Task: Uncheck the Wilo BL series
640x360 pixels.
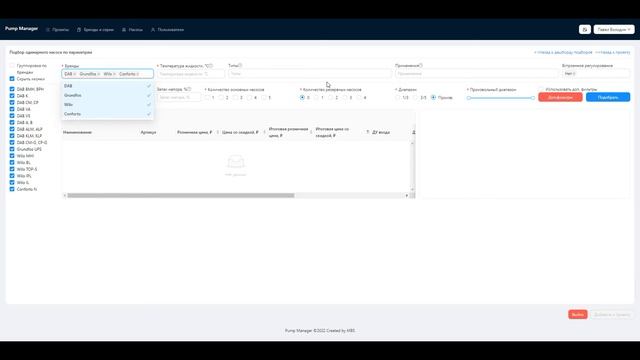Action: (x=12, y=162)
